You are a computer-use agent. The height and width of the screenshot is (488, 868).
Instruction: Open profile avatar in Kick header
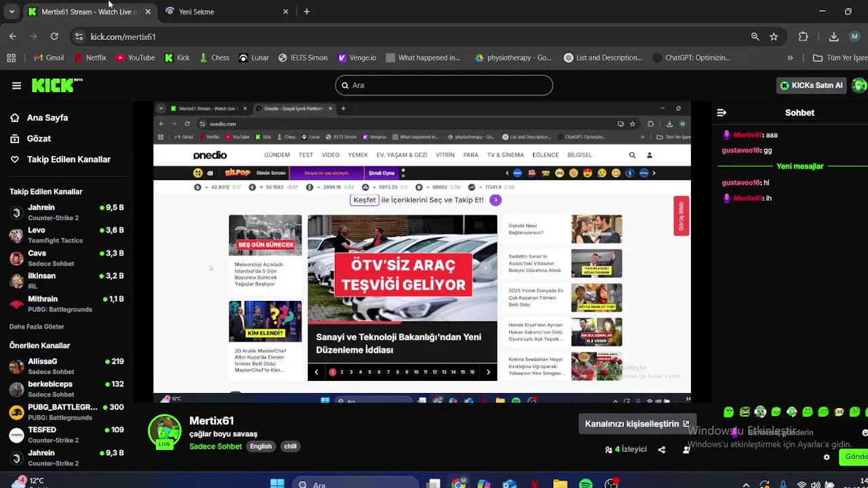[x=860, y=85]
